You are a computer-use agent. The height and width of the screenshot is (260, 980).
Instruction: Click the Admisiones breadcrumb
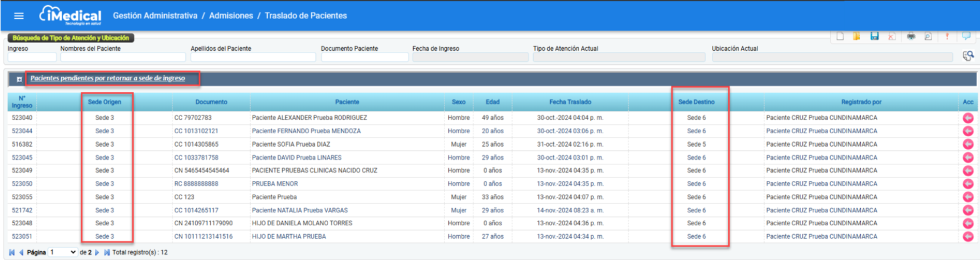231,16
